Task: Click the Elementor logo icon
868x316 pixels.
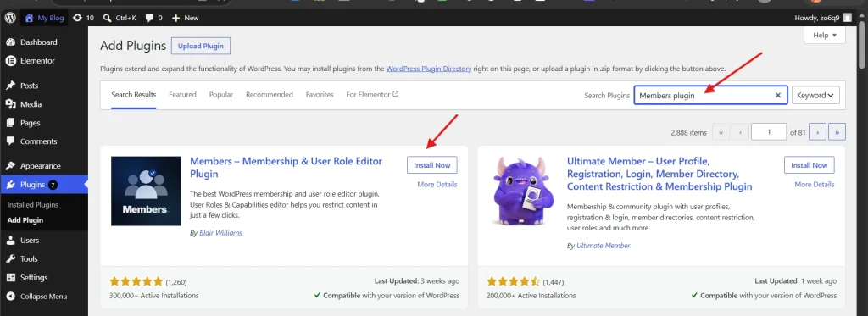Action: 10,61
